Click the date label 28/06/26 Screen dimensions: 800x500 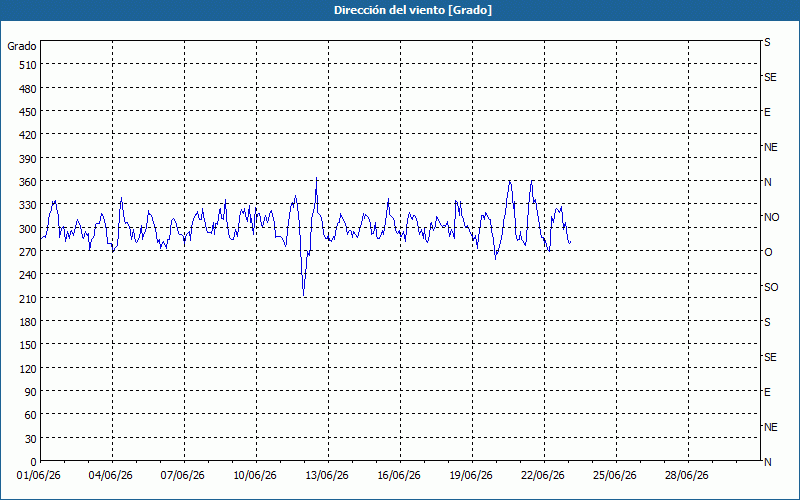point(687,476)
